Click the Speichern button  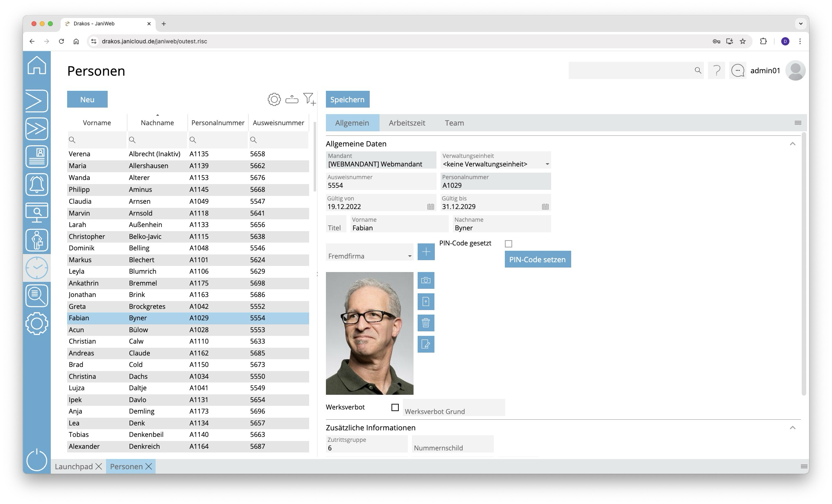347,99
